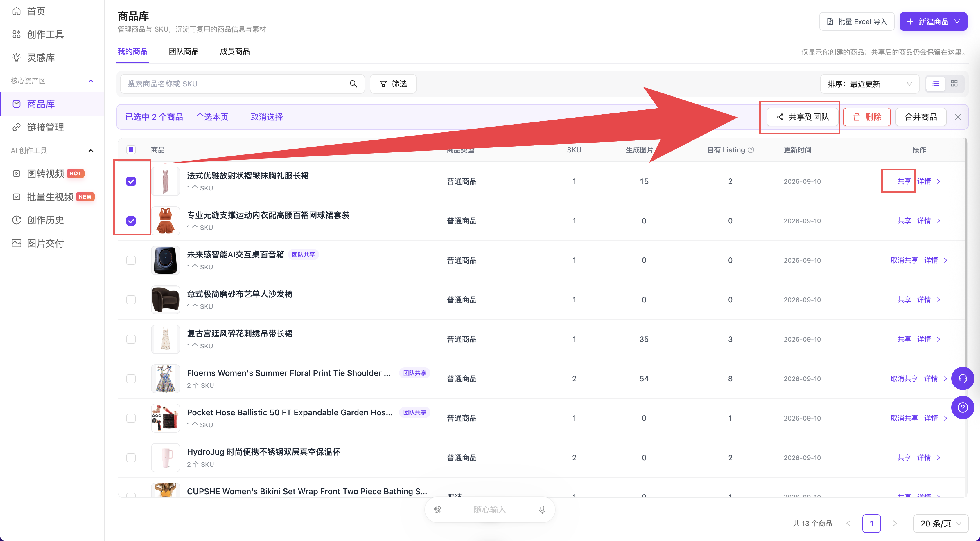Open the help question mark bubble
The height and width of the screenshot is (541, 980).
click(x=963, y=407)
